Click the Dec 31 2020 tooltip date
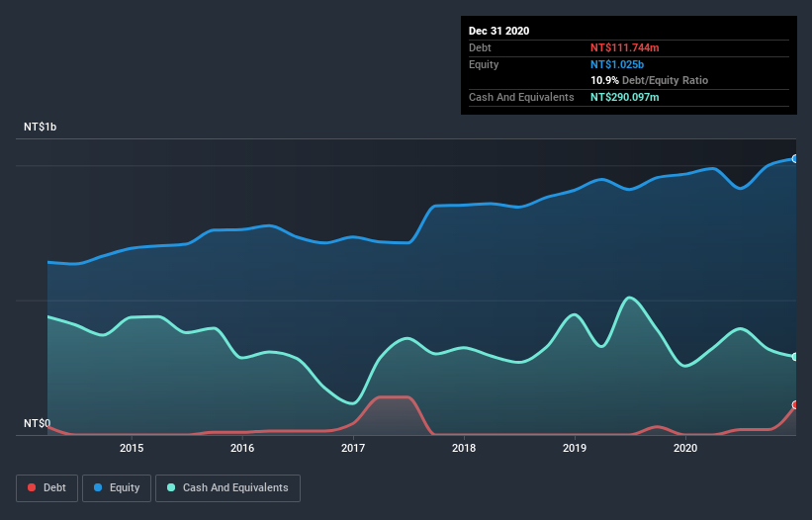 click(x=498, y=31)
